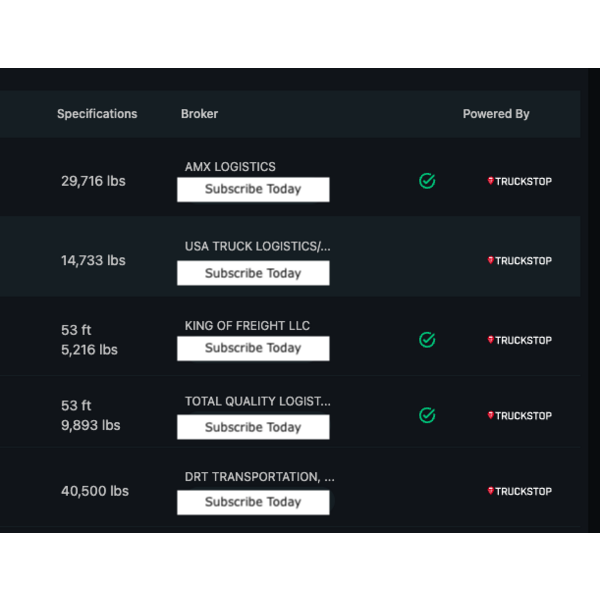Click the 9,893 lbs weight value

pos(91,425)
